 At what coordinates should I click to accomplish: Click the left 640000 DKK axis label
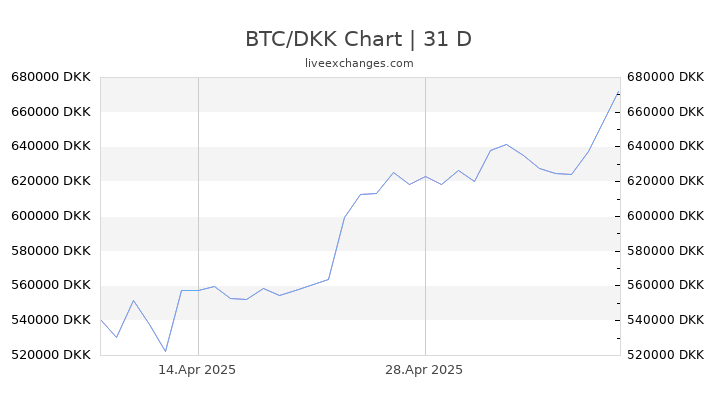(x=51, y=146)
